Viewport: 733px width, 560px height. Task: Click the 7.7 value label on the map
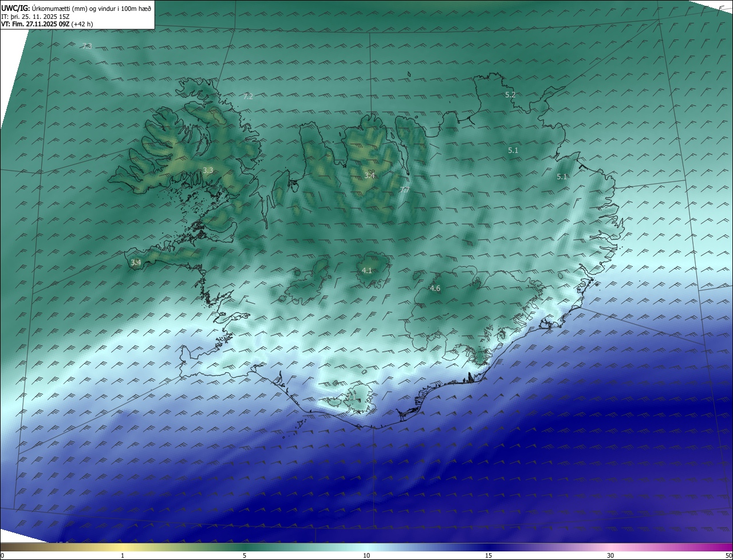(x=404, y=190)
